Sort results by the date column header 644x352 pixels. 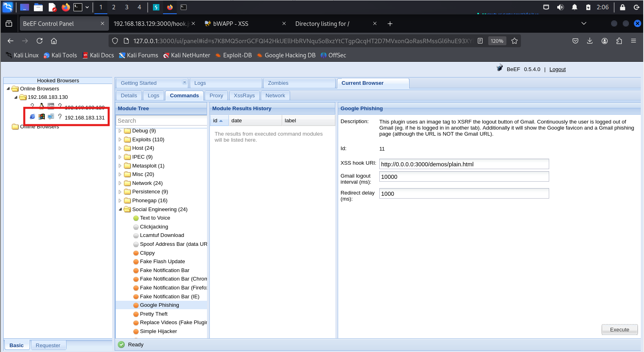click(255, 121)
